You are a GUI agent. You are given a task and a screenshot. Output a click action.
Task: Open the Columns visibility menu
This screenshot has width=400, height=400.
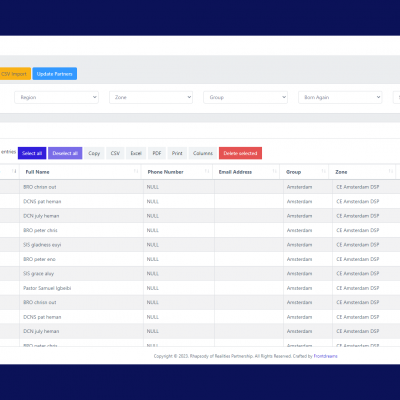pyautogui.click(x=203, y=153)
